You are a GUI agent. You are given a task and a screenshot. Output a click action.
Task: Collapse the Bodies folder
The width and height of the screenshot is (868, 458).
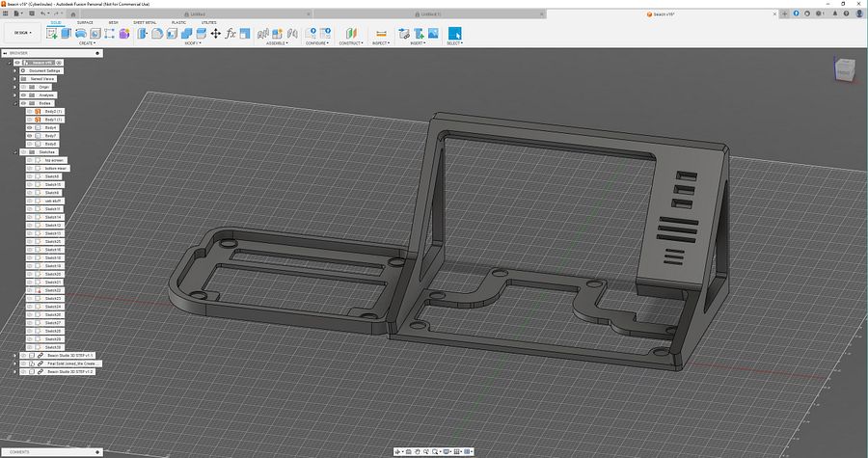pyautogui.click(x=15, y=103)
